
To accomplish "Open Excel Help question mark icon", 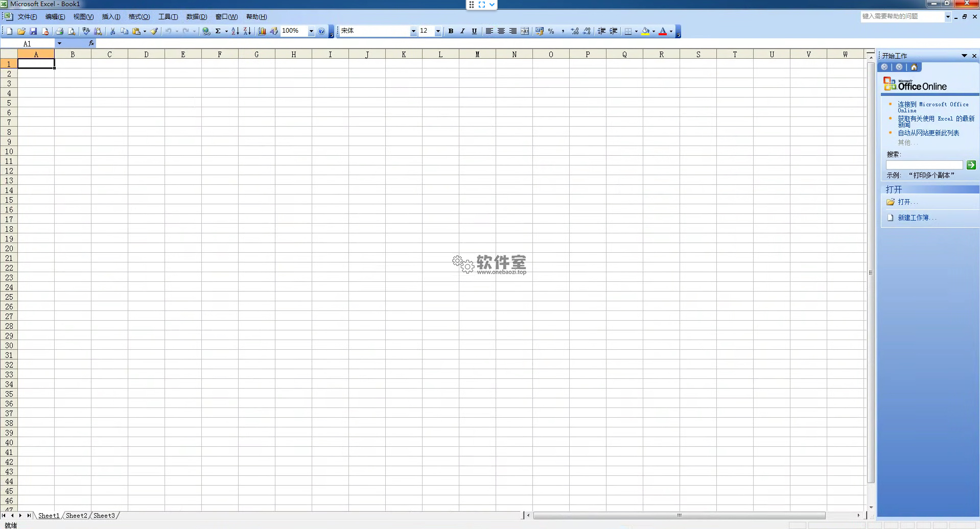I will pos(321,31).
